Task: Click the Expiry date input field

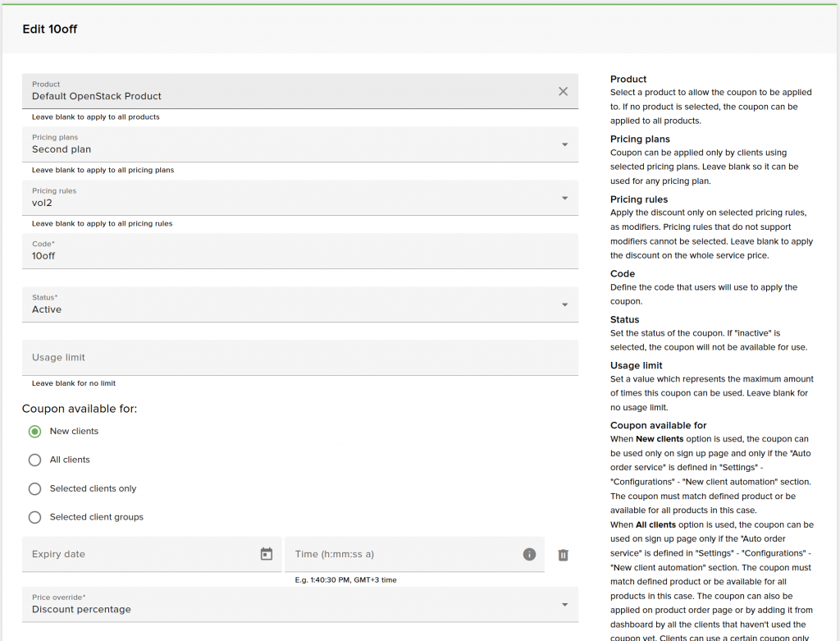Action: coord(152,554)
